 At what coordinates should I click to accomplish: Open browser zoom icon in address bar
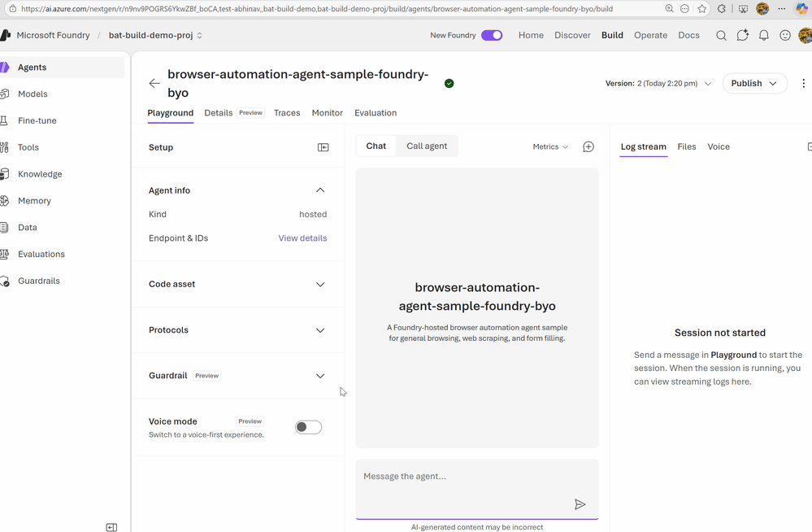click(669, 9)
